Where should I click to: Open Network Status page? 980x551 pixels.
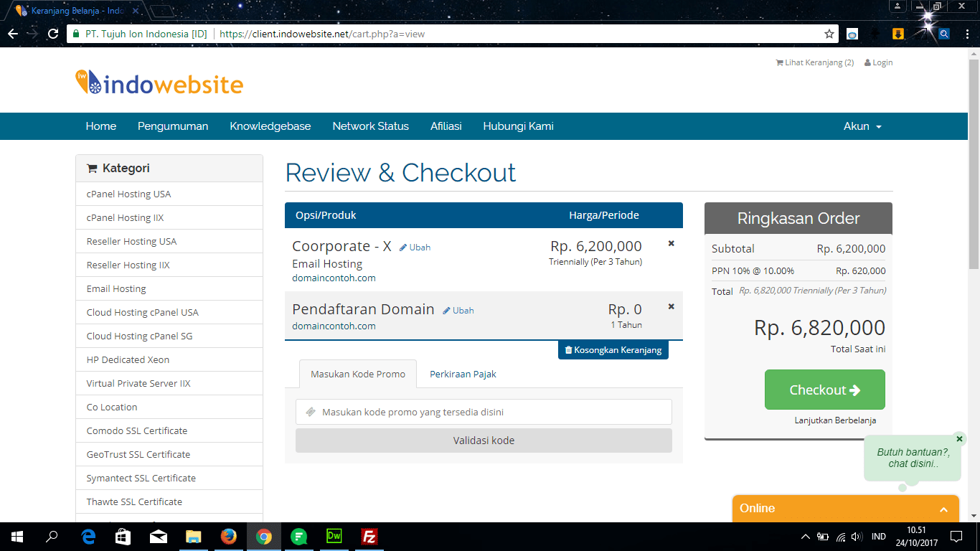371,126
